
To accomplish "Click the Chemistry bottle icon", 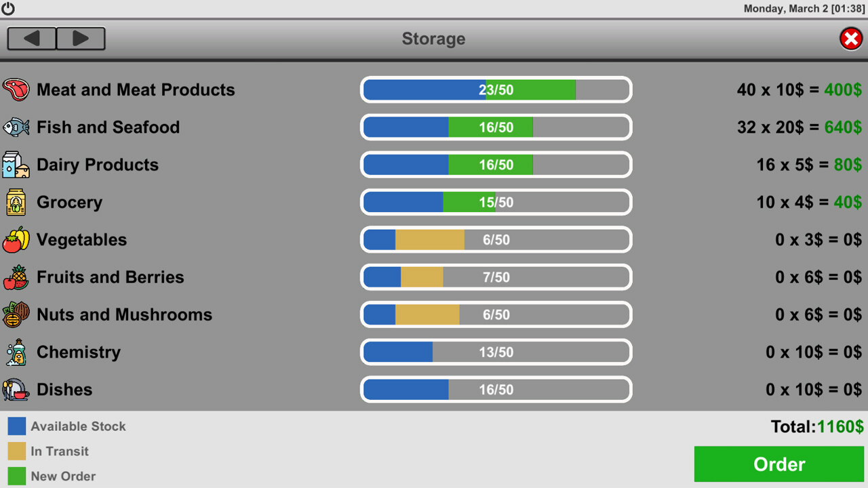I will [x=16, y=352].
